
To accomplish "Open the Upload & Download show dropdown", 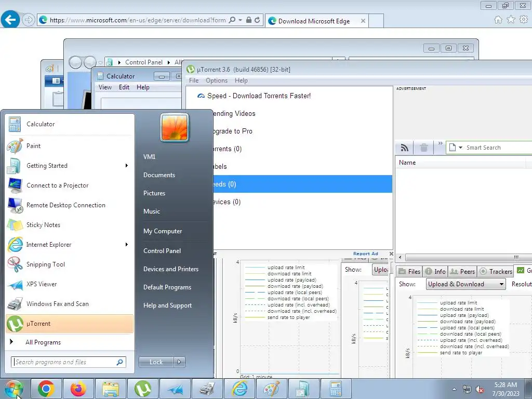I will 465,284.
